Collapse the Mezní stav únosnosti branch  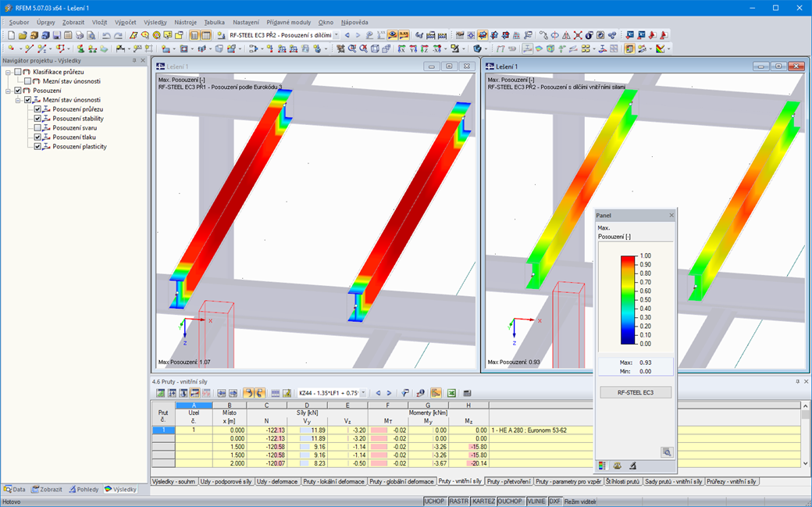[17, 100]
